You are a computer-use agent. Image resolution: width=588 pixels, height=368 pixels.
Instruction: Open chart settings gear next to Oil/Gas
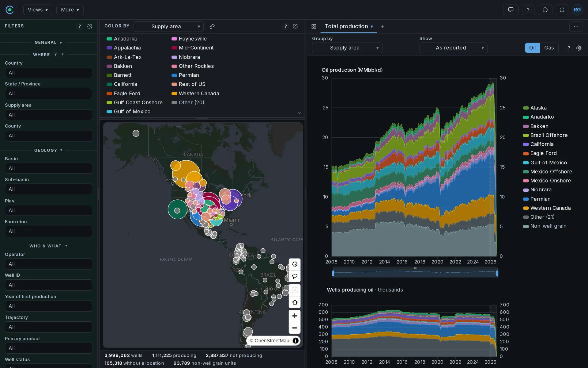click(x=579, y=48)
